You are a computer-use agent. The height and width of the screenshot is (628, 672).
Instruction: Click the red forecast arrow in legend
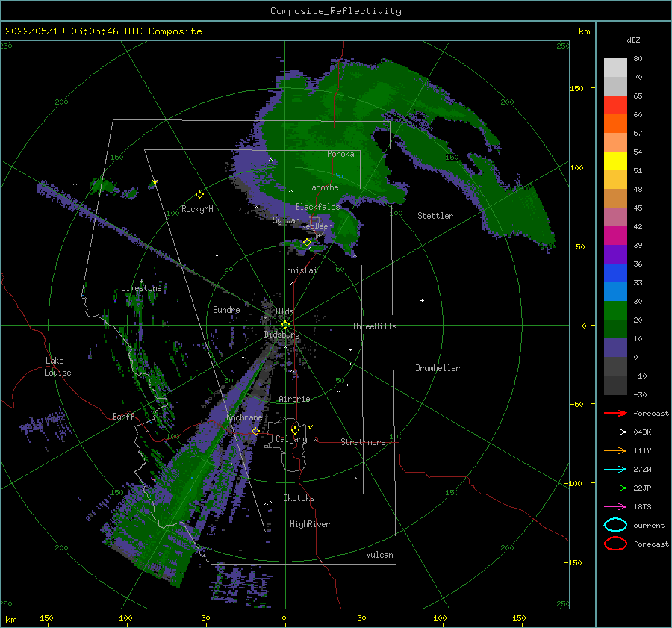tap(615, 413)
